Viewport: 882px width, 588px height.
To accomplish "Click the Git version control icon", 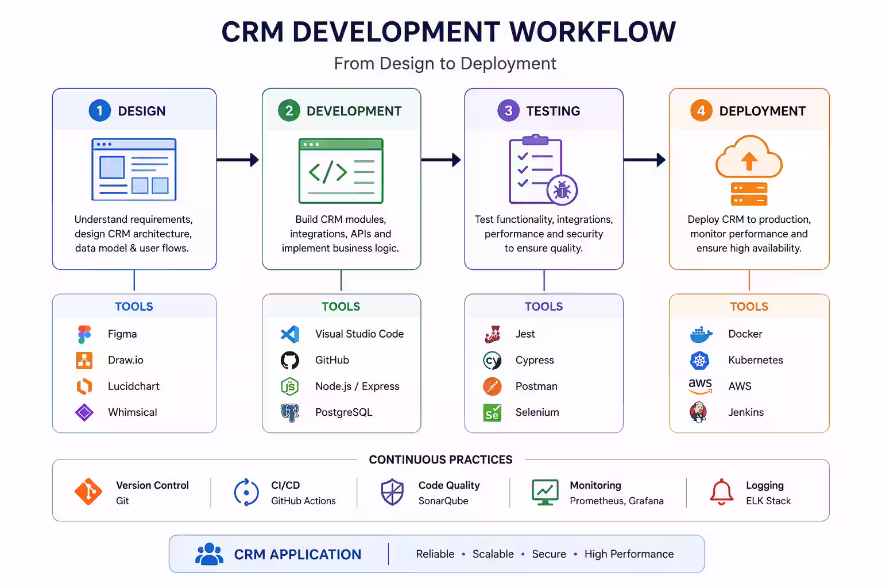I will pyautogui.click(x=88, y=492).
